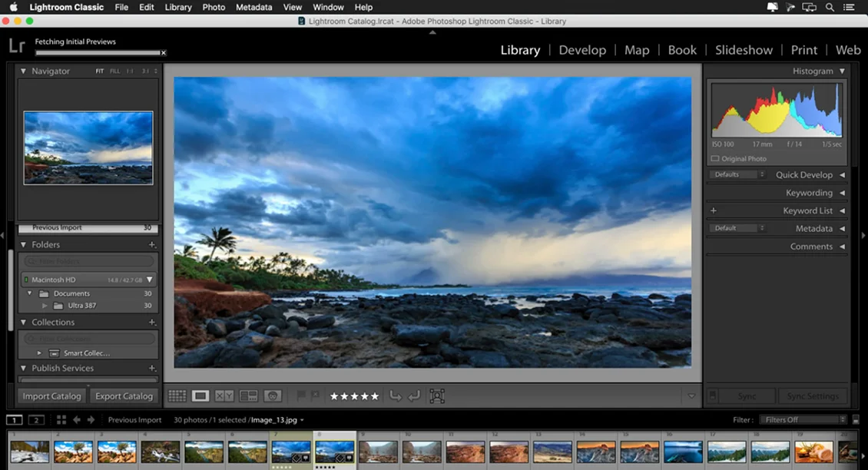The image size is (868, 470).
Task: Switch to Survey view icon
Action: pyautogui.click(x=248, y=396)
